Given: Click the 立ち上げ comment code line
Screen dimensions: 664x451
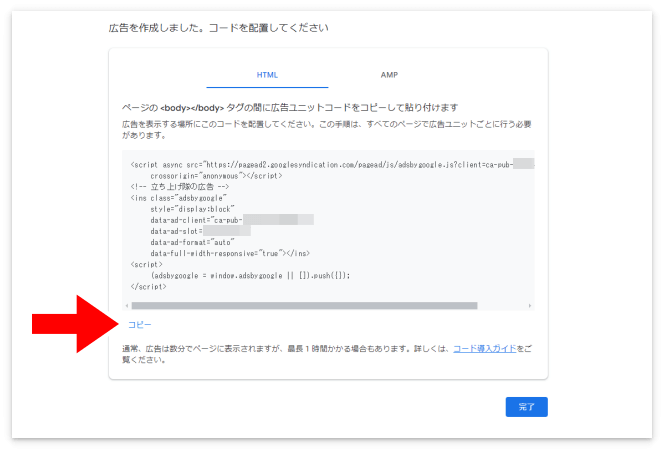Looking at the screenshot, I should [180, 186].
